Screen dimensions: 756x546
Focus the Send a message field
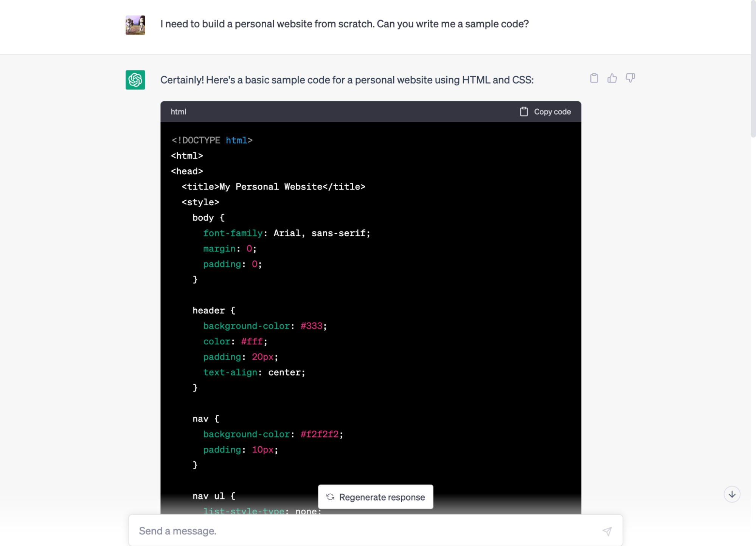(363, 531)
